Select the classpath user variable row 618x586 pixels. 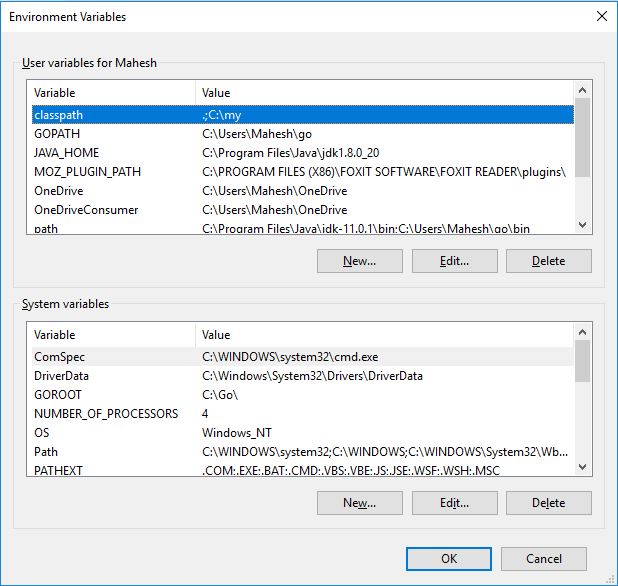303,115
